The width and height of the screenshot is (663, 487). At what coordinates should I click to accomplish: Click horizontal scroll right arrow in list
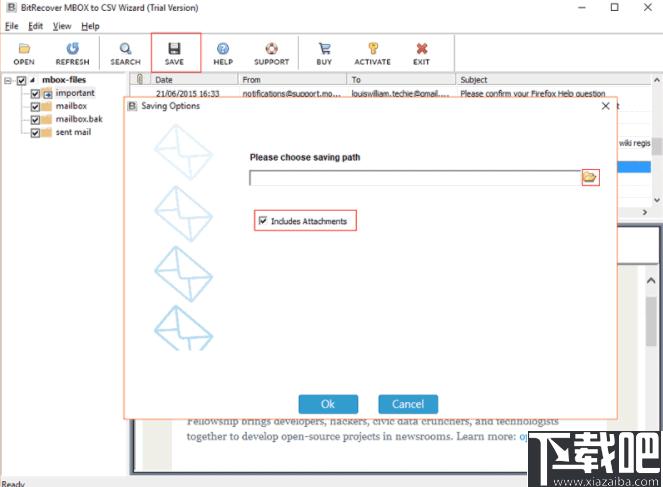(x=645, y=212)
